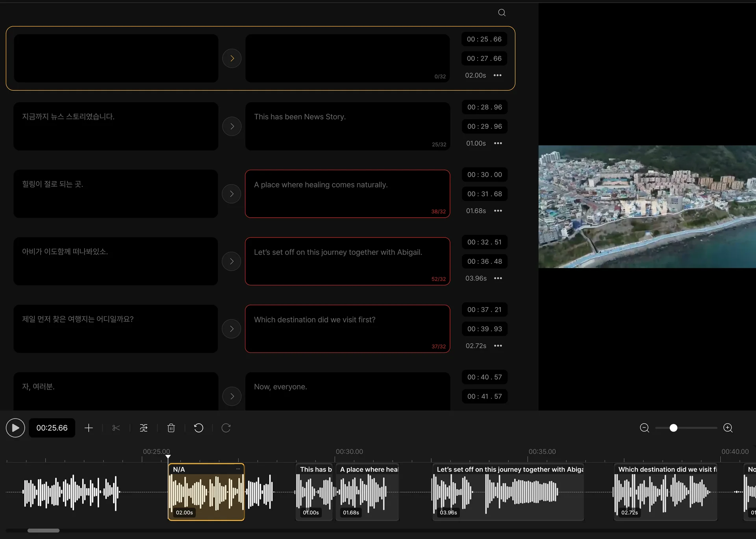Open the more options for the 02.00s segment
This screenshot has height=539, width=756.
click(x=498, y=75)
